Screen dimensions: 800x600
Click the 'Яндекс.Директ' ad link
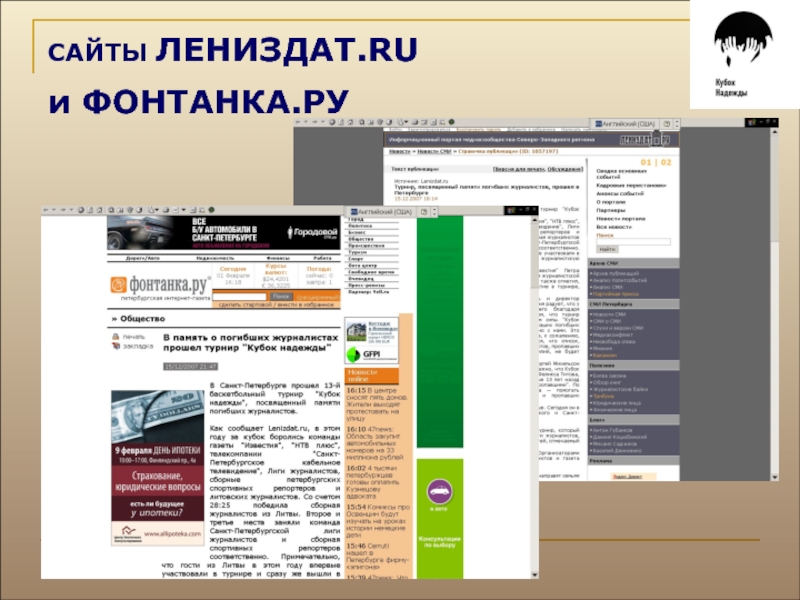pos(627,477)
